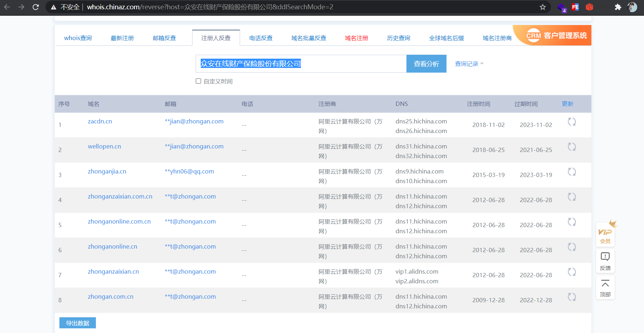Open the zhongan.com.cn domain link
This screenshot has width=644, height=333.
click(111, 297)
